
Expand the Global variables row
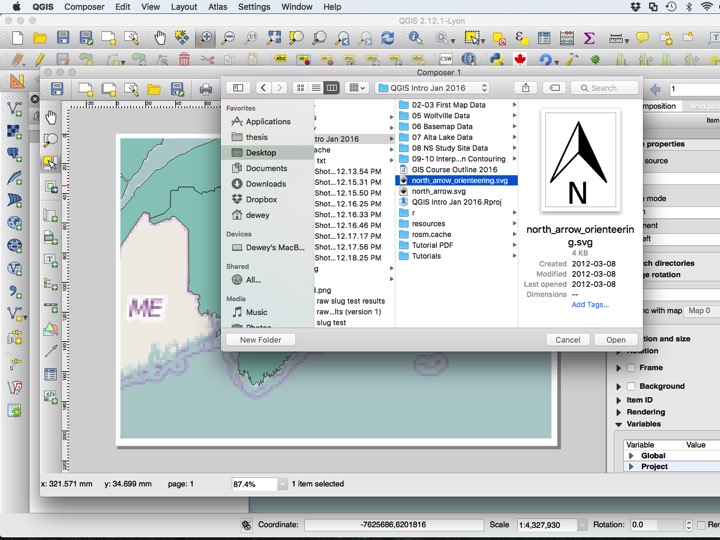(631, 456)
